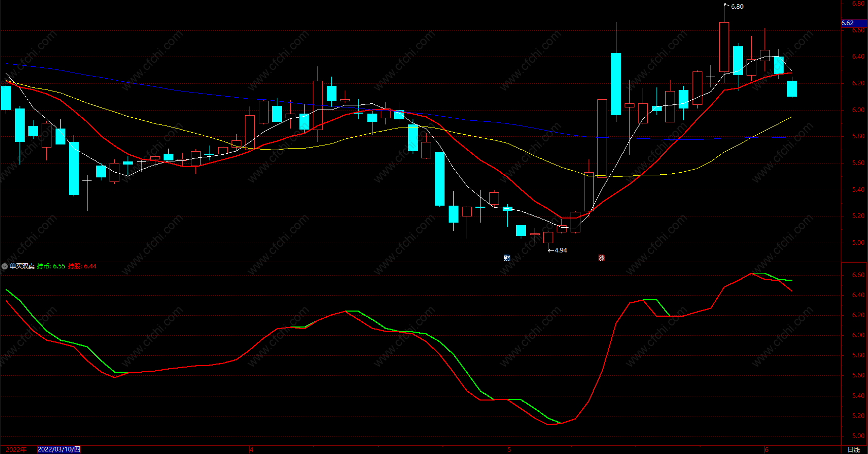Click the month 5 marker on time axis
This screenshot has height=454, width=868.
[509, 450]
